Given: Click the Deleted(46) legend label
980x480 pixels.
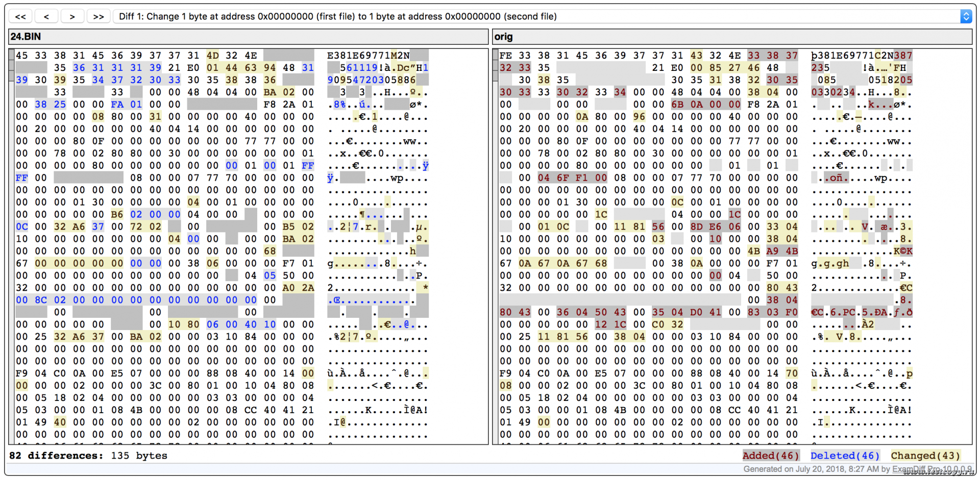Looking at the screenshot, I should (x=845, y=456).
